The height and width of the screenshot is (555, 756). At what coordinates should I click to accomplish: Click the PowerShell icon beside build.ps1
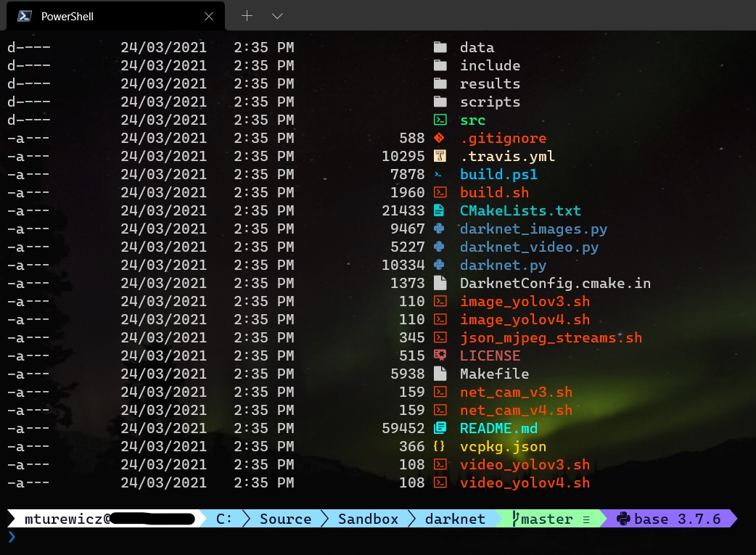pos(437,175)
